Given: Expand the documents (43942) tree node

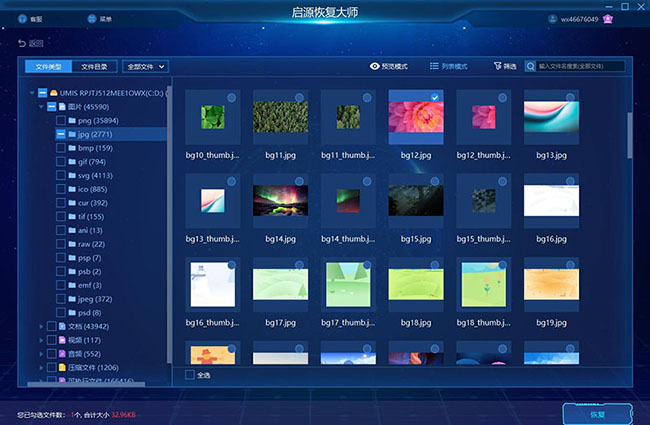Looking at the screenshot, I should (x=41, y=327).
